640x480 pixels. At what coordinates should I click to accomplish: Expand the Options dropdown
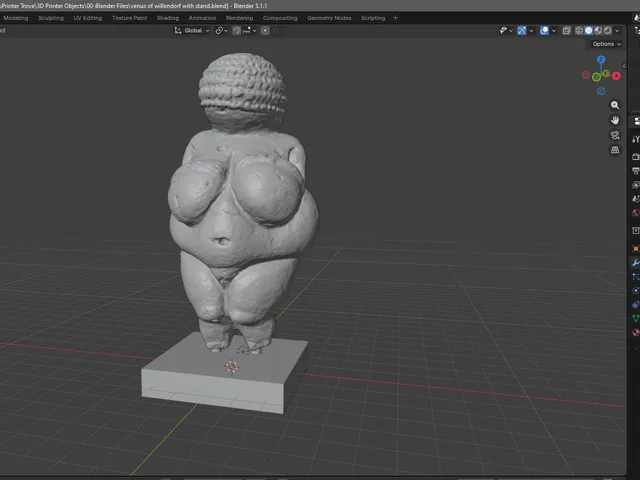click(607, 44)
